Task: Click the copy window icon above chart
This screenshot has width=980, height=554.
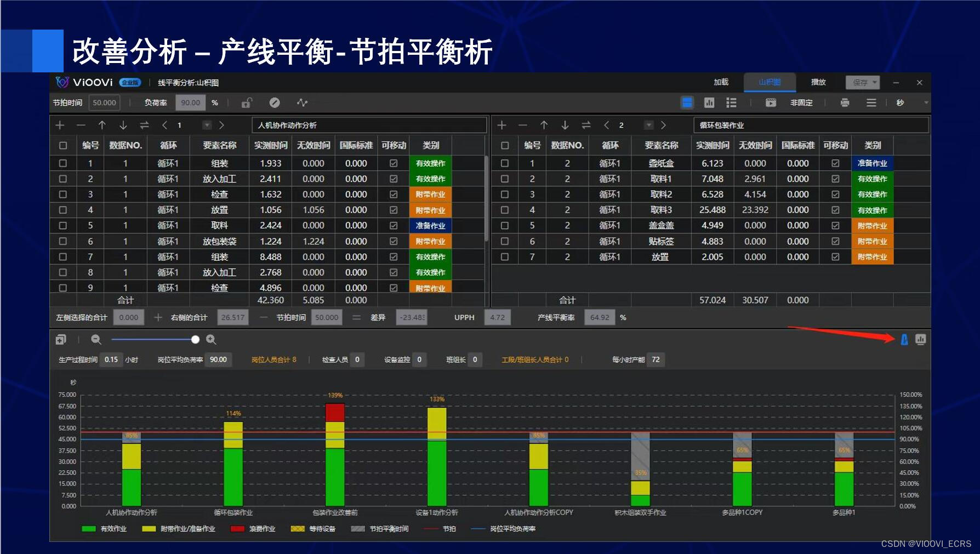Action: 61,340
